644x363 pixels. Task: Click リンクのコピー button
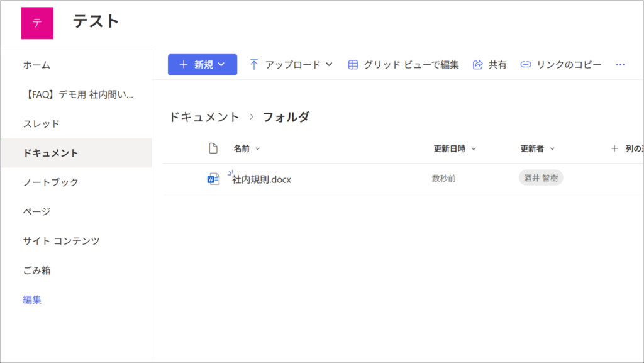[x=560, y=64]
